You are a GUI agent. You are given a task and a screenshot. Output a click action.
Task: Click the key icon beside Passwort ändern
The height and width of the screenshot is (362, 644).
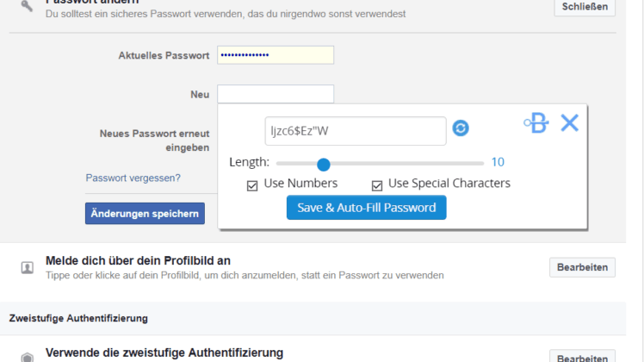[27, 5]
